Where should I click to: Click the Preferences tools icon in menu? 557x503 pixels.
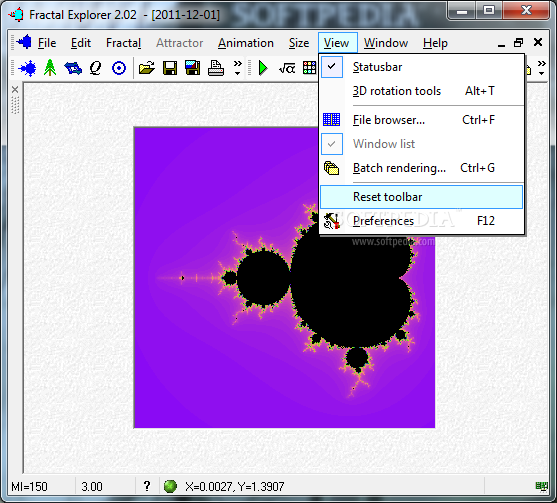(331, 221)
